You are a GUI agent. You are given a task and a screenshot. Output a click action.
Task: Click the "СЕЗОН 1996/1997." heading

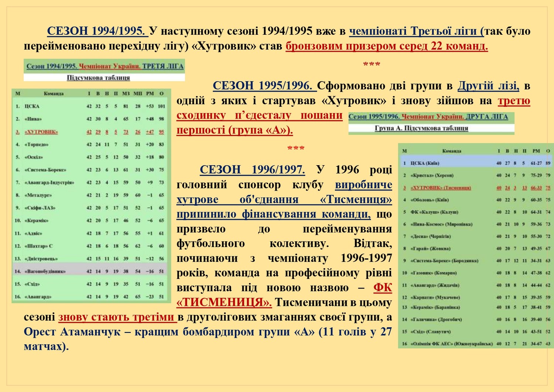tap(253, 170)
